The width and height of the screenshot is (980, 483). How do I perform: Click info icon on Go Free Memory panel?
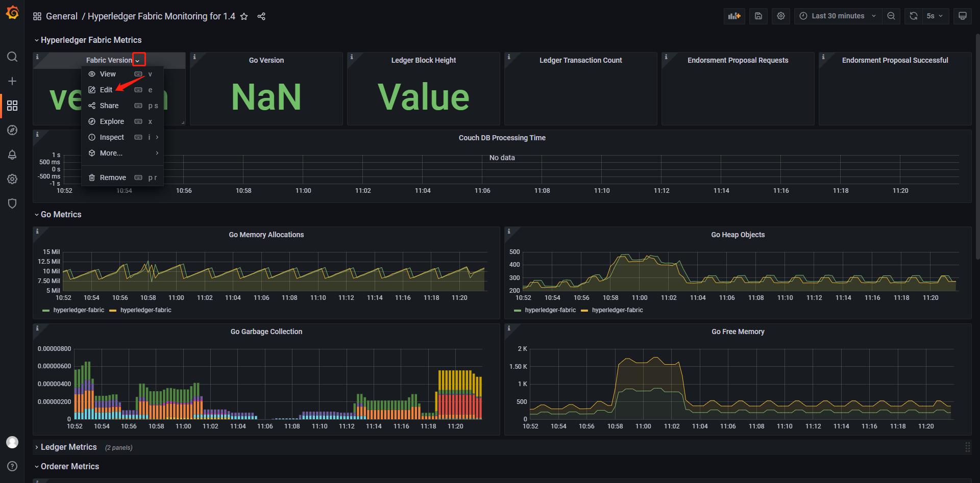click(x=509, y=328)
